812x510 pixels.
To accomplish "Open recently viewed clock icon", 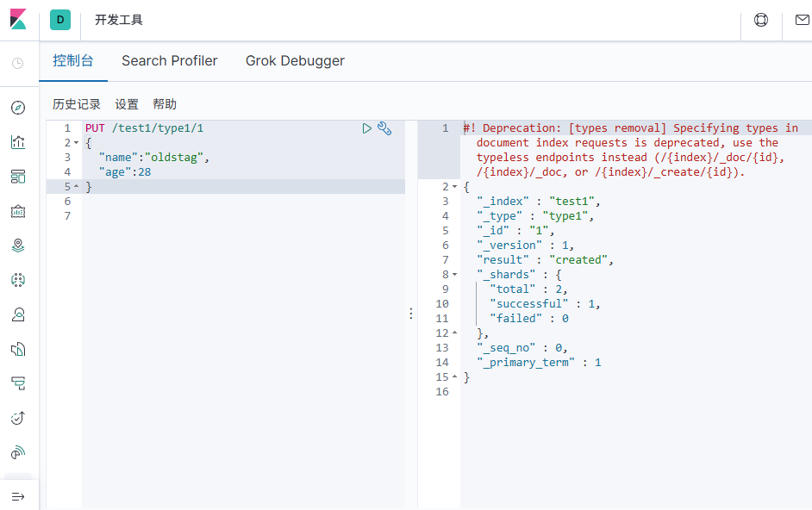I will [x=18, y=63].
